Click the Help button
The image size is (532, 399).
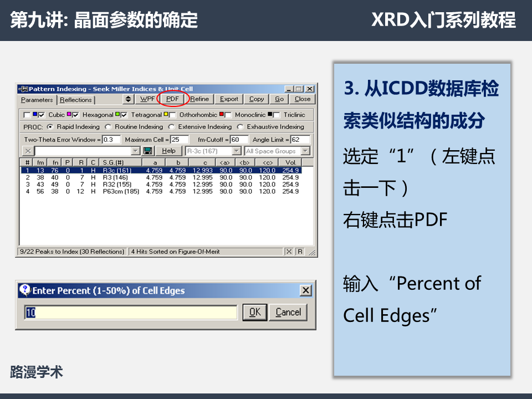168,151
